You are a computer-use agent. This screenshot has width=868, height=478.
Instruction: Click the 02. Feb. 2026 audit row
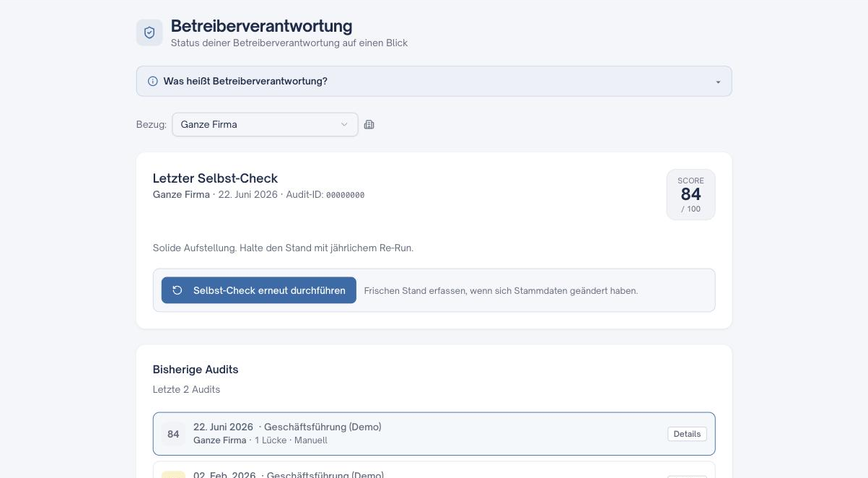(x=434, y=470)
